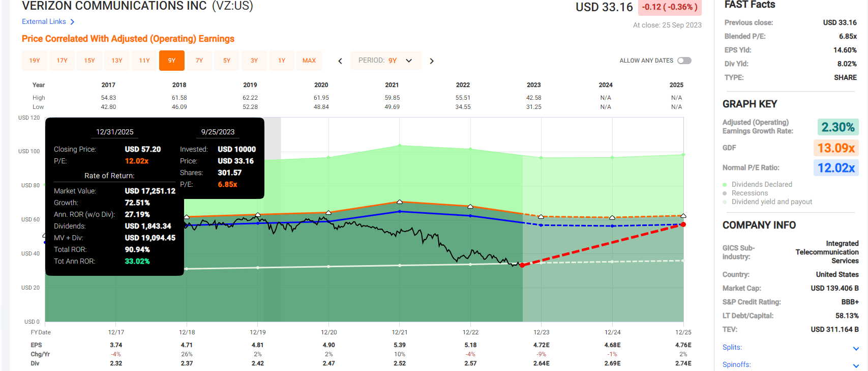The width and height of the screenshot is (868, 371).
Task: Click the Div Yld value 8.02%
Action: pyautogui.click(x=847, y=64)
